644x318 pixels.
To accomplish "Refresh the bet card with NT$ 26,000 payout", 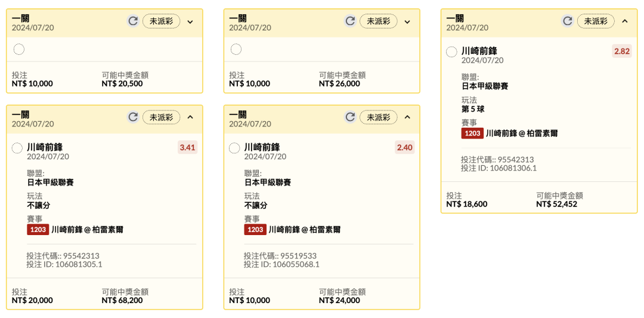I will (x=351, y=21).
